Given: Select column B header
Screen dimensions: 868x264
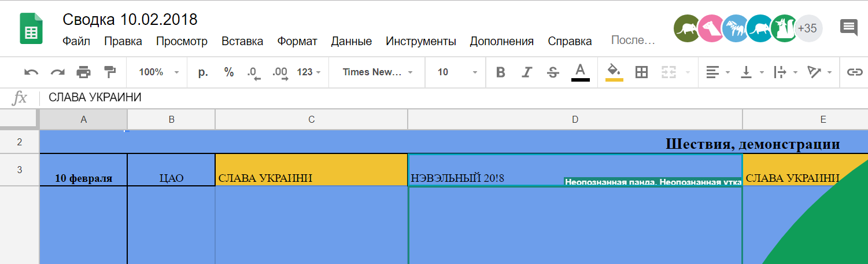Looking at the screenshot, I should pyautogui.click(x=171, y=120).
